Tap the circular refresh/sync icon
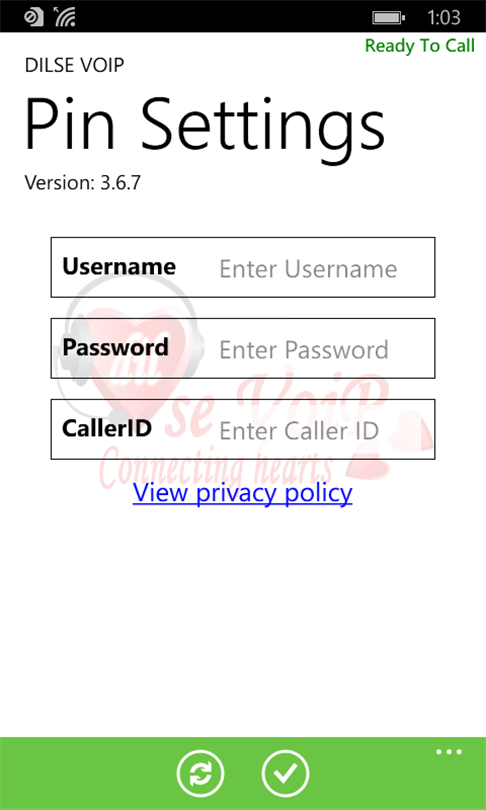The image size is (486, 810). point(200,774)
